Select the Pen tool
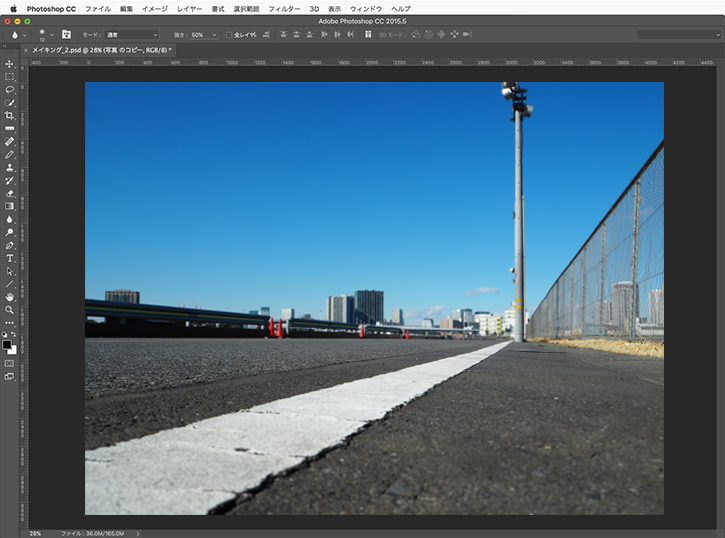The image size is (725, 538). click(9, 245)
